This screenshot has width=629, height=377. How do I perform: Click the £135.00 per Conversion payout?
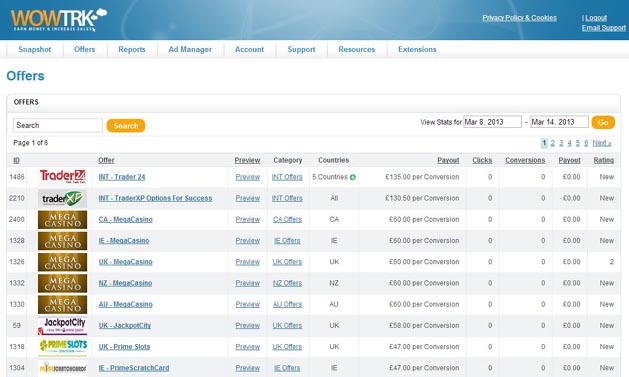point(422,177)
